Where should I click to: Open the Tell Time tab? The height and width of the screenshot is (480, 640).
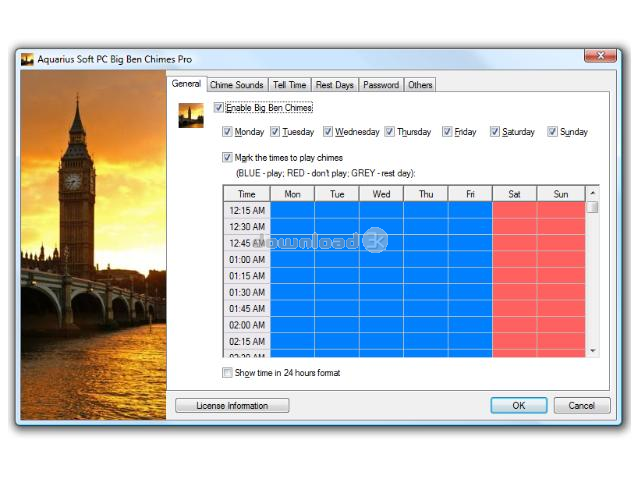coord(289,85)
